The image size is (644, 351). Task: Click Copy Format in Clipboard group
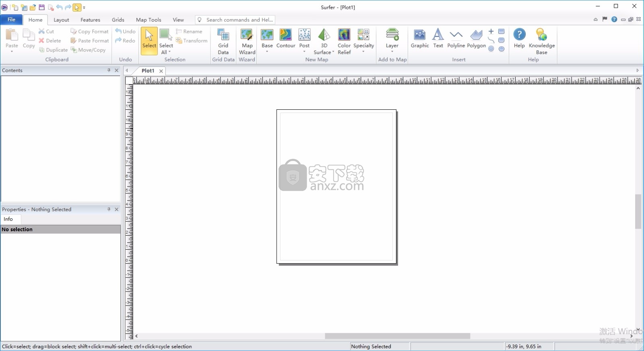coord(89,31)
